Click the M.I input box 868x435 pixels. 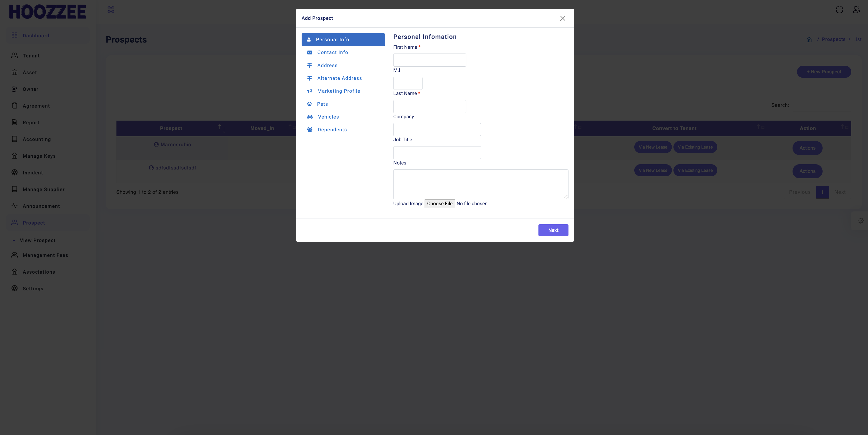[x=407, y=83]
